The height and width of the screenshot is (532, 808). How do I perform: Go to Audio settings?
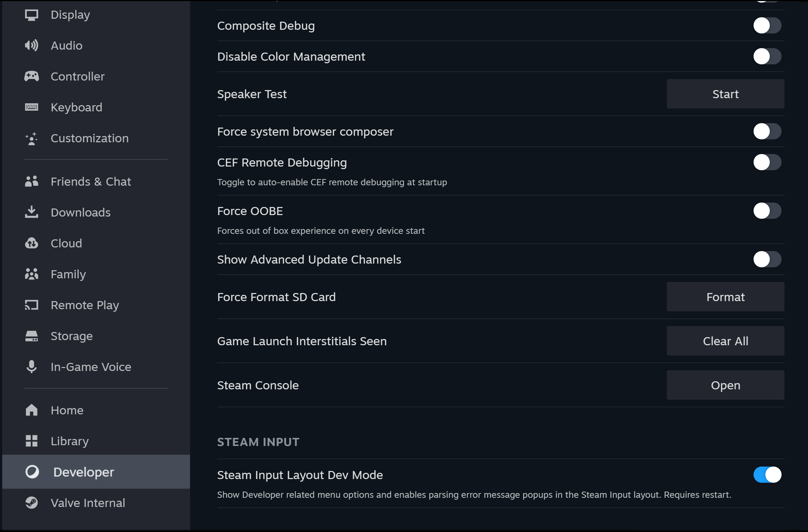pyautogui.click(x=96, y=46)
